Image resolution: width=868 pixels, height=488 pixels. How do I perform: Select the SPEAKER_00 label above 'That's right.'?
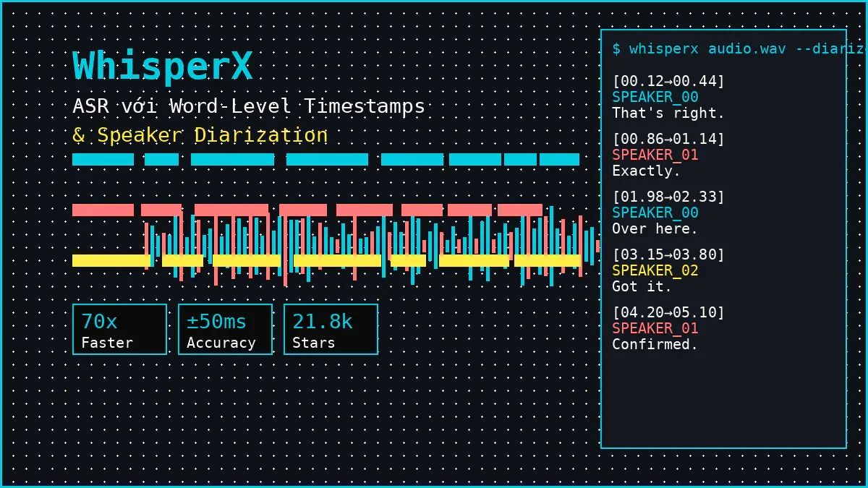(655, 97)
